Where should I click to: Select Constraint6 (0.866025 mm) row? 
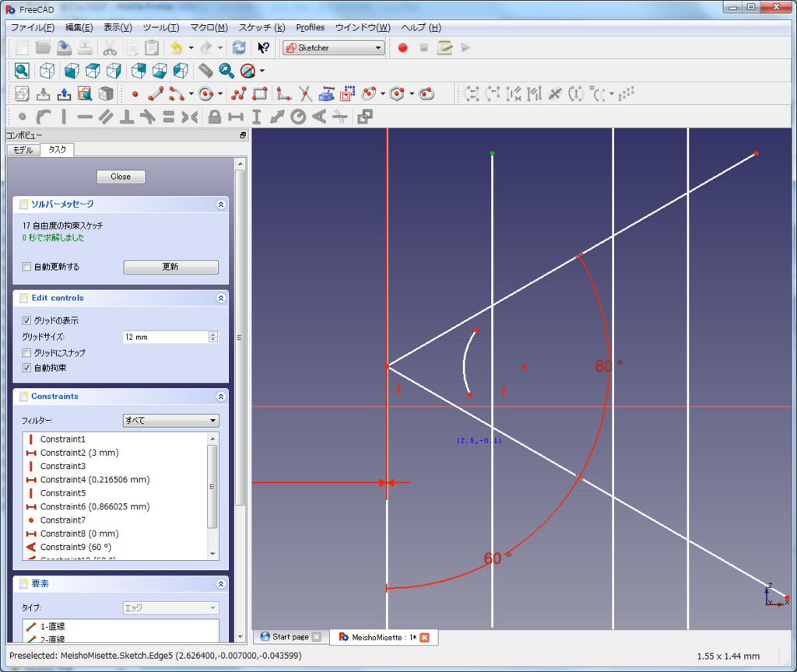click(x=95, y=506)
